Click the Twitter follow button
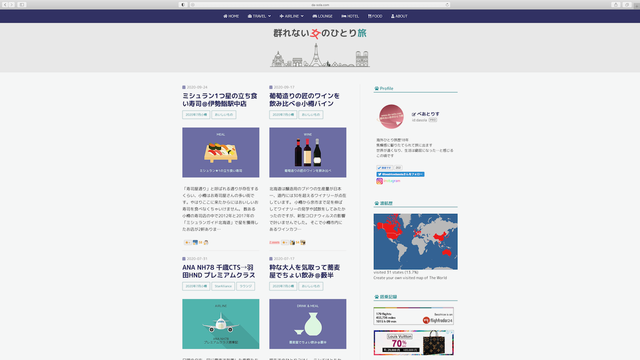640x360 pixels. [x=400, y=174]
